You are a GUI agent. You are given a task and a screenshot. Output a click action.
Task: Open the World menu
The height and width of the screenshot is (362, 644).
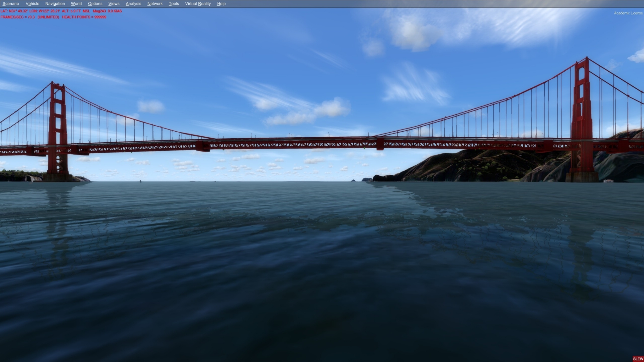(x=76, y=4)
